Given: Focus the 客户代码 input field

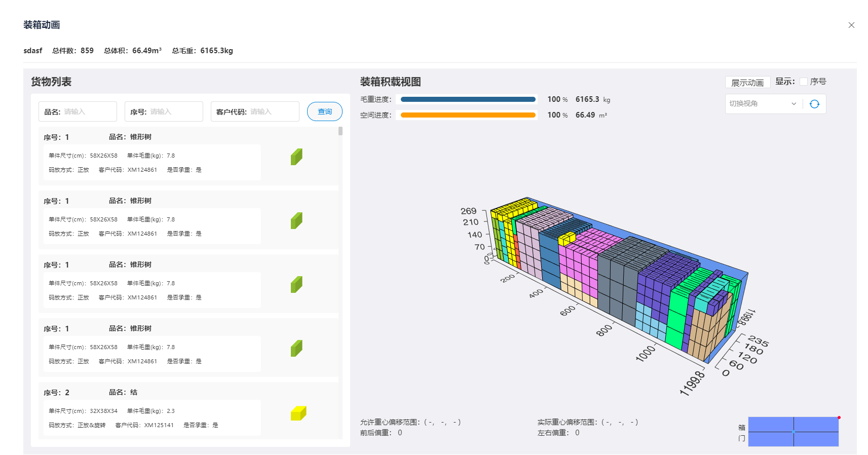Looking at the screenshot, I should (255, 111).
